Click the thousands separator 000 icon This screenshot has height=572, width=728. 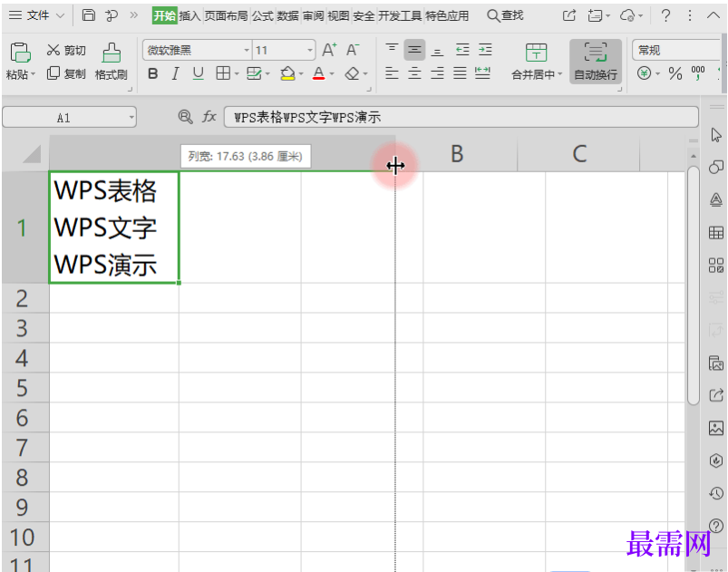point(698,73)
